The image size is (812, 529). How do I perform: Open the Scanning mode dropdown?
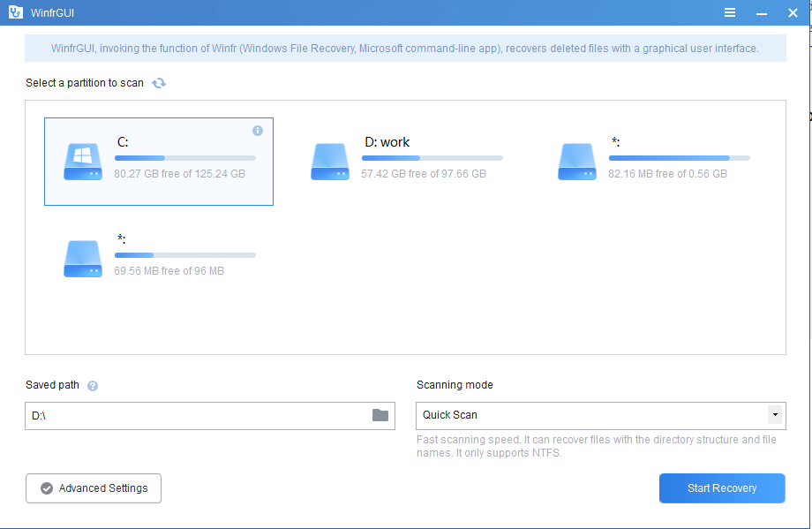coord(600,415)
